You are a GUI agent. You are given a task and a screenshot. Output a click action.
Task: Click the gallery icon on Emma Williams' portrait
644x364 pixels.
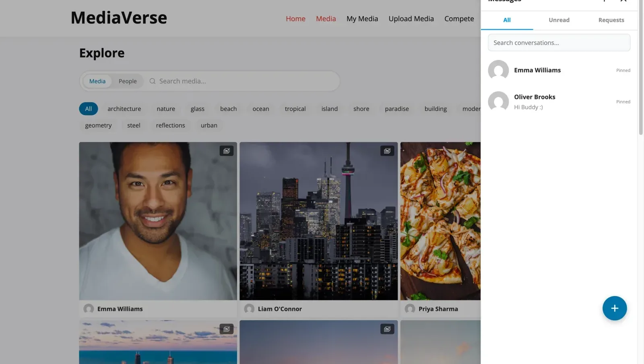[x=227, y=151]
